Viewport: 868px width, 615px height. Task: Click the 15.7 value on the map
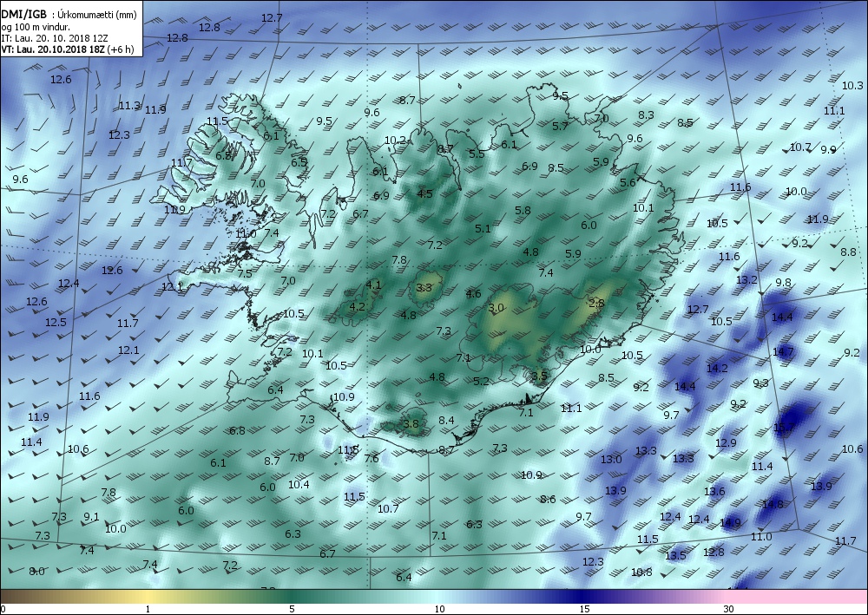784,427
